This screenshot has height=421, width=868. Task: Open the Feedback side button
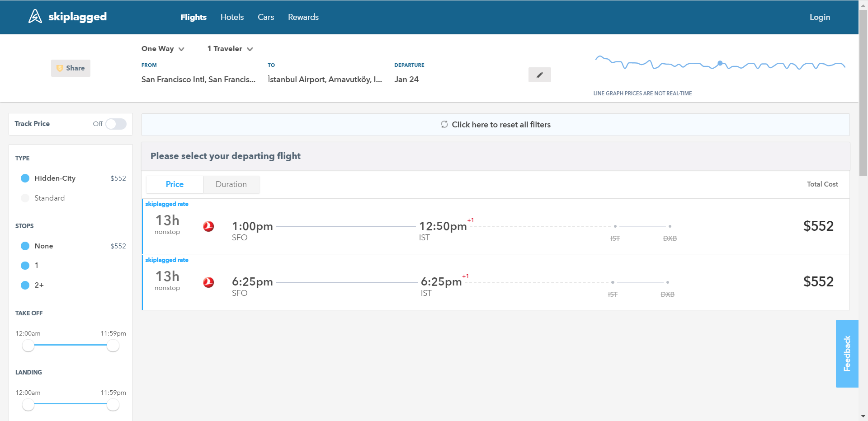click(847, 353)
